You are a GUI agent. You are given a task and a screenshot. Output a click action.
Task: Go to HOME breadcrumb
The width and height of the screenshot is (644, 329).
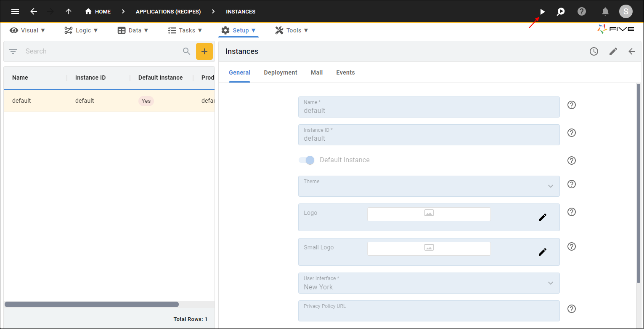pos(98,11)
